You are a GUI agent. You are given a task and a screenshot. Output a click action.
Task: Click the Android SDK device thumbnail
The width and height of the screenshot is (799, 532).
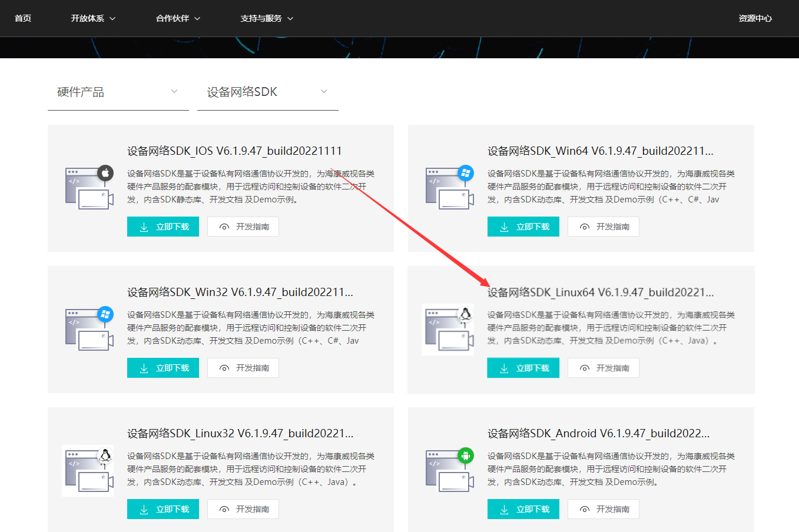pyautogui.click(x=449, y=471)
